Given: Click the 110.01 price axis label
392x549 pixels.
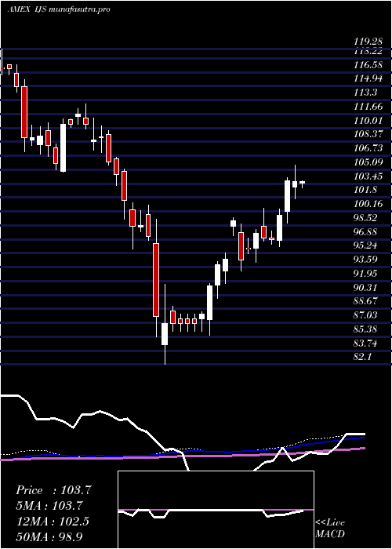Looking at the screenshot, I should point(368,120).
